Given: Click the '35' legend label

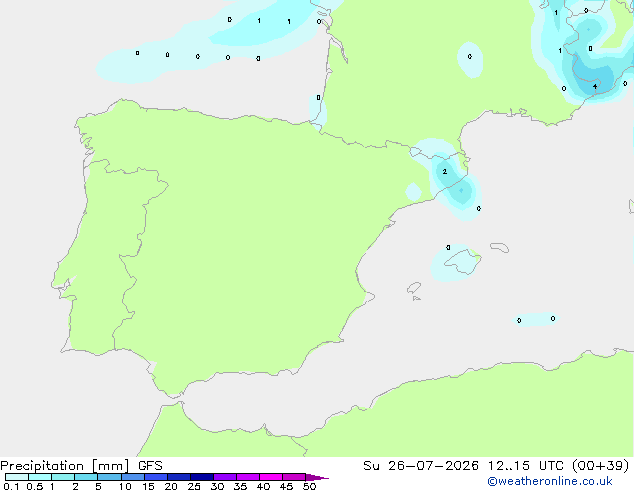Looking at the screenshot, I should [240, 486].
